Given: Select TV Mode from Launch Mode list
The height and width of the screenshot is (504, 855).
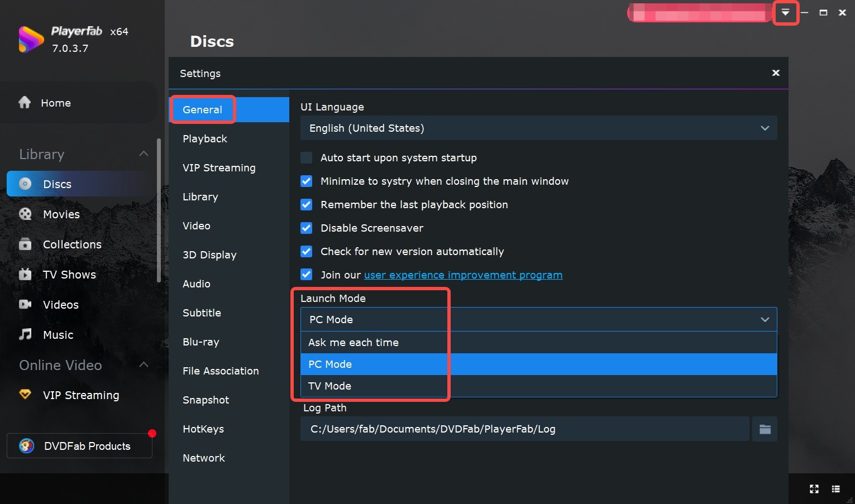Looking at the screenshot, I should (x=329, y=386).
